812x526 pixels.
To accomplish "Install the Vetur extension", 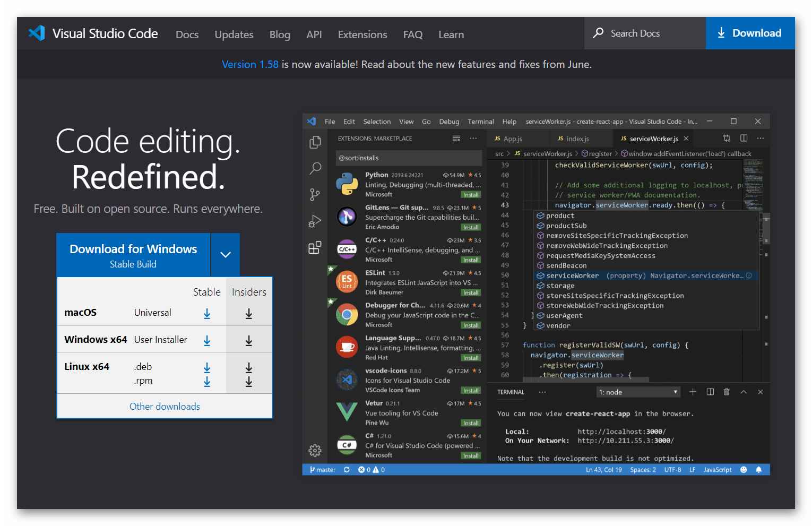I will tap(471, 423).
